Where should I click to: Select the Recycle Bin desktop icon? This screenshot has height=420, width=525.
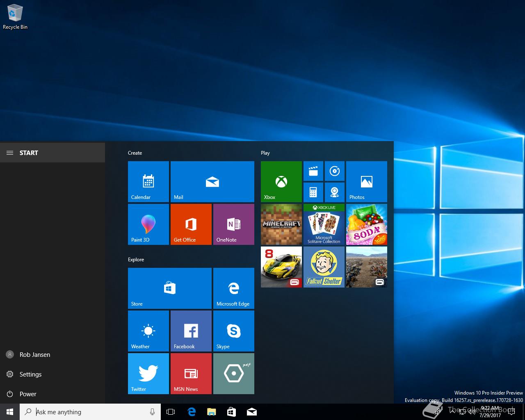tap(15, 17)
